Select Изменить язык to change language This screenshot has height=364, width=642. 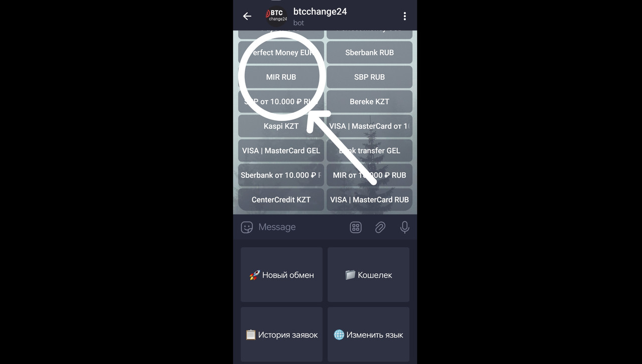click(369, 334)
